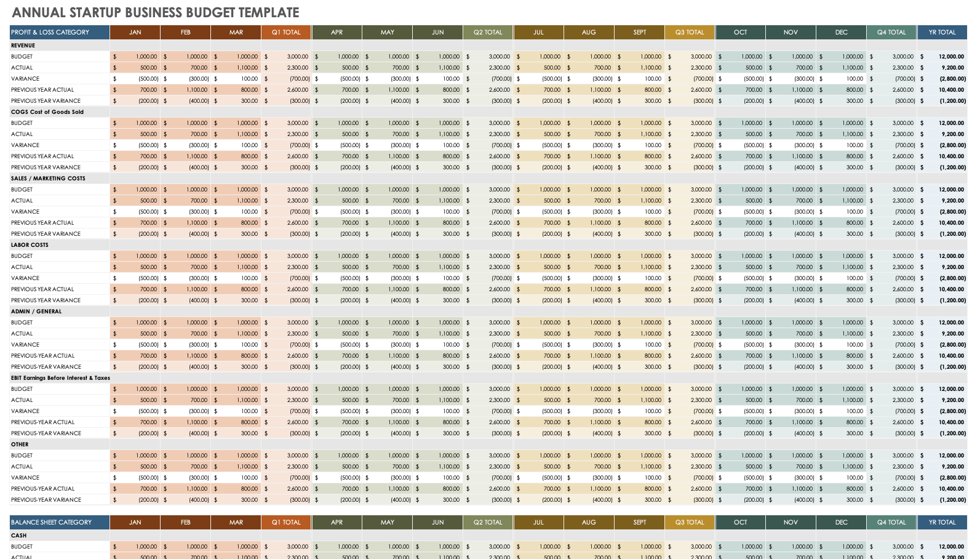This screenshot has height=559, width=980.
Task: Select YR TOTAL header in Profit & Loss row
Action: [x=942, y=32]
